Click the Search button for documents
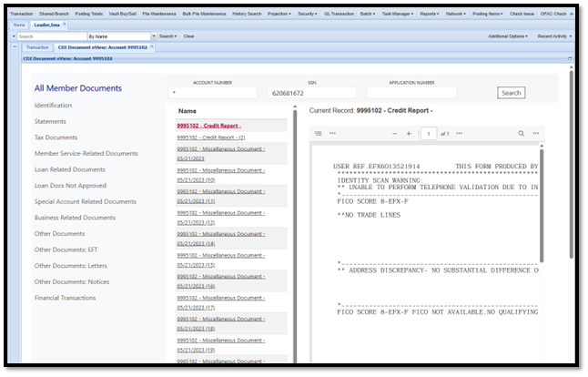Screen dimensions: 588x377 [512, 93]
